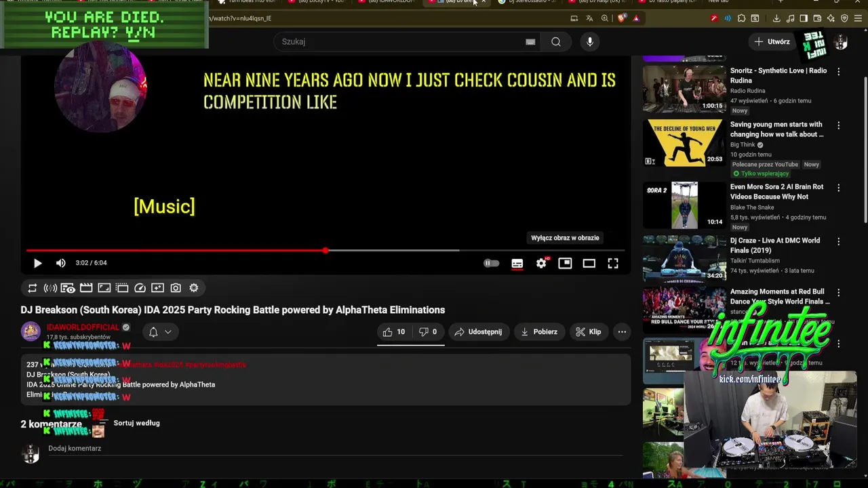This screenshot has height=488, width=868.
Task: Like the video with thumbs up
Action: click(x=394, y=331)
